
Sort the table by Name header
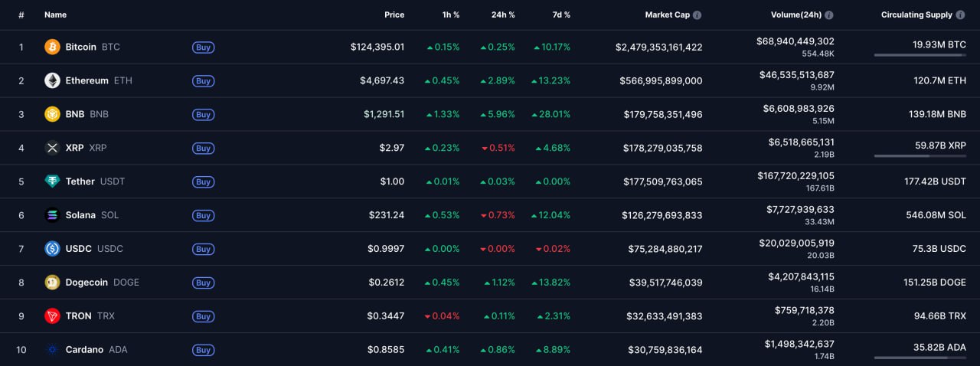(55, 15)
